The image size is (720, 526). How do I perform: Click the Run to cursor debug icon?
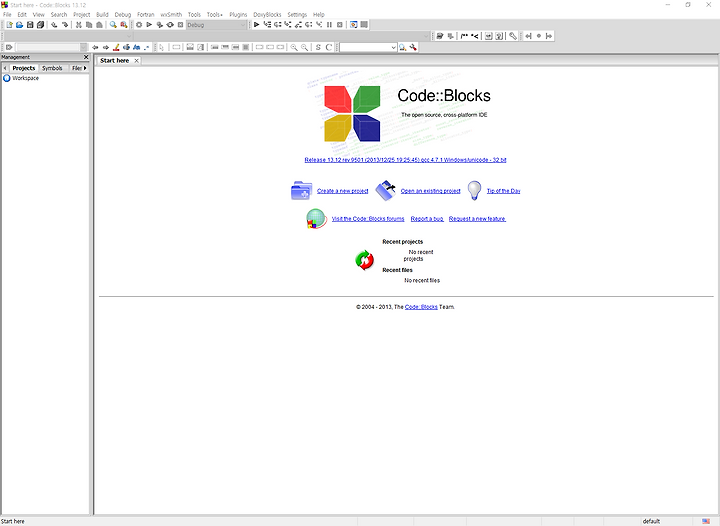[x=267, y=25]
